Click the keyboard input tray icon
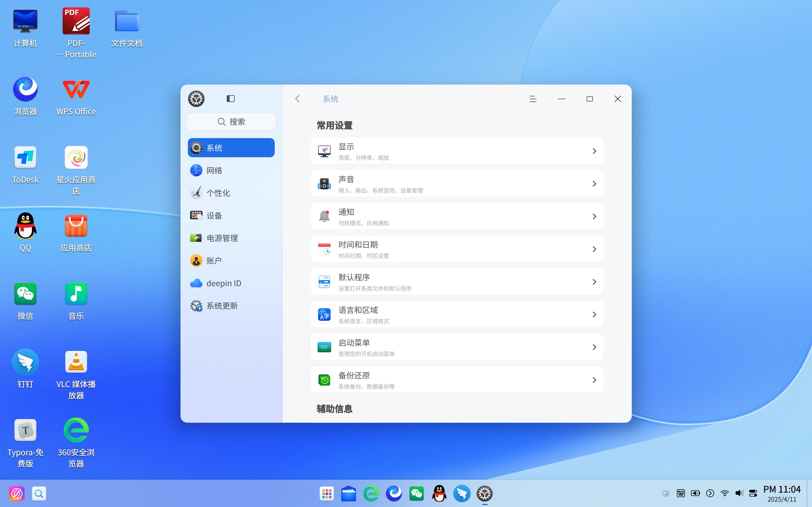Image resolution: width=812 pixels, height=507 pixels. point(681,493)
